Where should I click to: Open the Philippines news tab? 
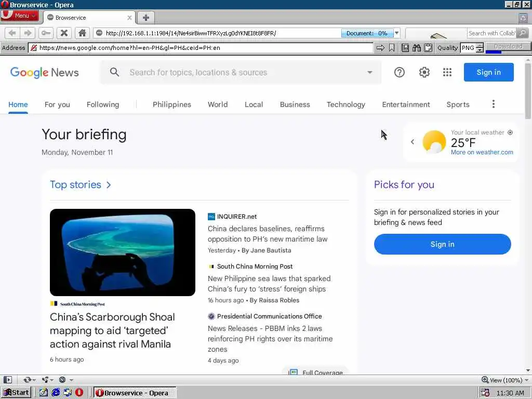(x=171, y=104)
